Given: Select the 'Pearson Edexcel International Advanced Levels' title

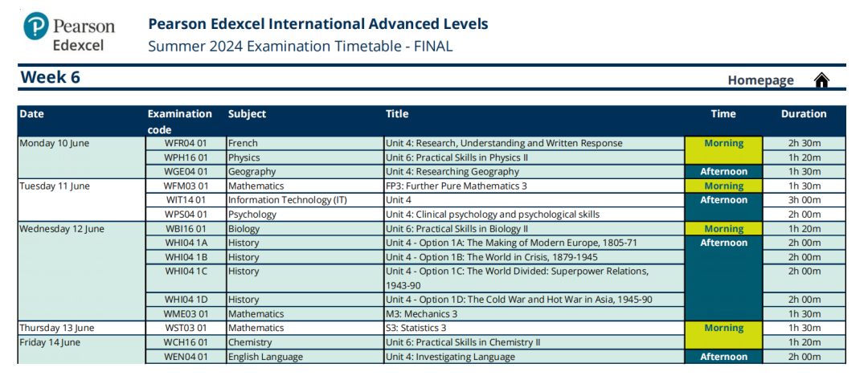Looking at the screenshot, I should point(318,24).
